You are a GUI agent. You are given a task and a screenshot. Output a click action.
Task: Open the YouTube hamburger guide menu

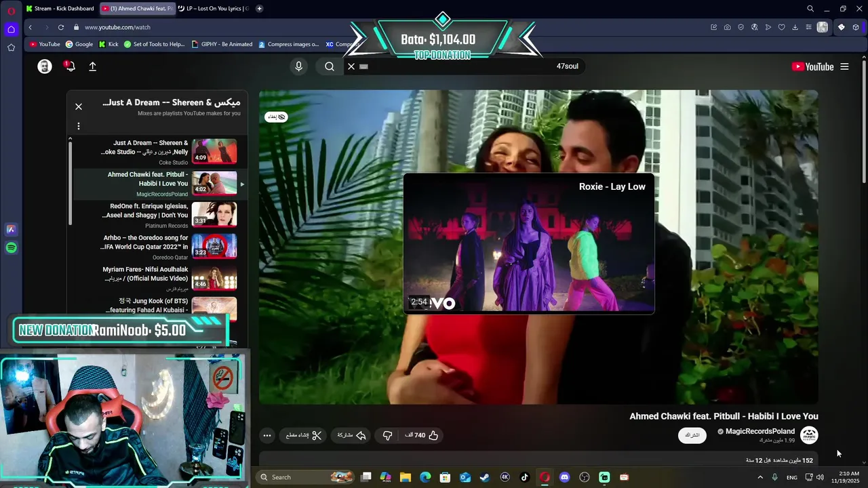click(844, 66)
